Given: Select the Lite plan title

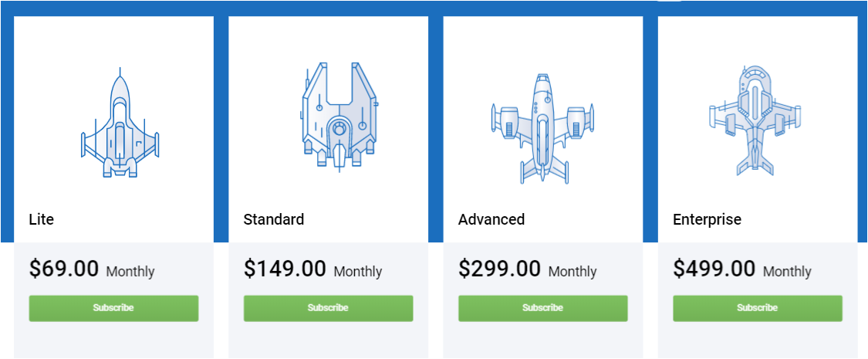Looking at the screenshot, I should click(x=42, y=219).
